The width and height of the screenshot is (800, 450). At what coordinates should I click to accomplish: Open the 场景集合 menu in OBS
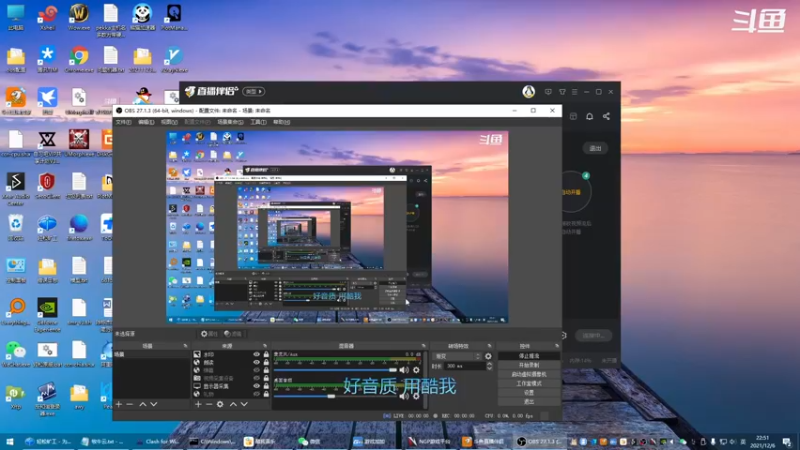pyautogui.click(x=230, y=122)
